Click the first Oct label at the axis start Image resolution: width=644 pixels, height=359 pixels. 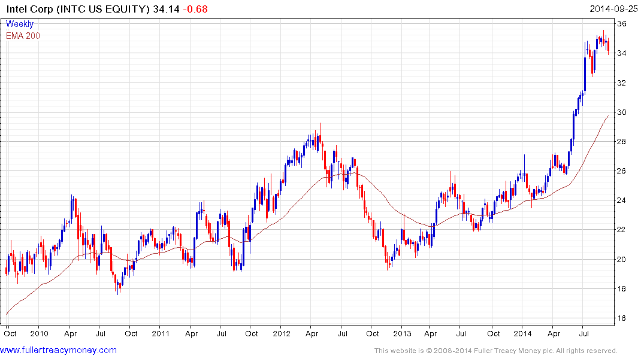coord(10,333)
